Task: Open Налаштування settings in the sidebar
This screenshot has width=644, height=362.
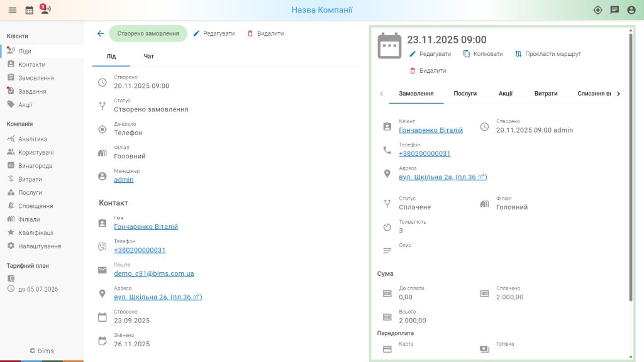Action: 42,246
